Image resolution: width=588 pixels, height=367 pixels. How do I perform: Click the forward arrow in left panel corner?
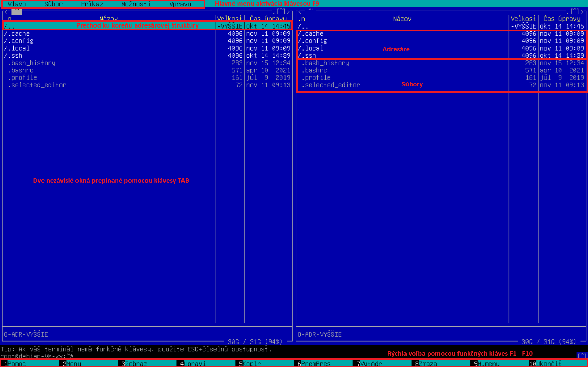[x=289, y=12]
